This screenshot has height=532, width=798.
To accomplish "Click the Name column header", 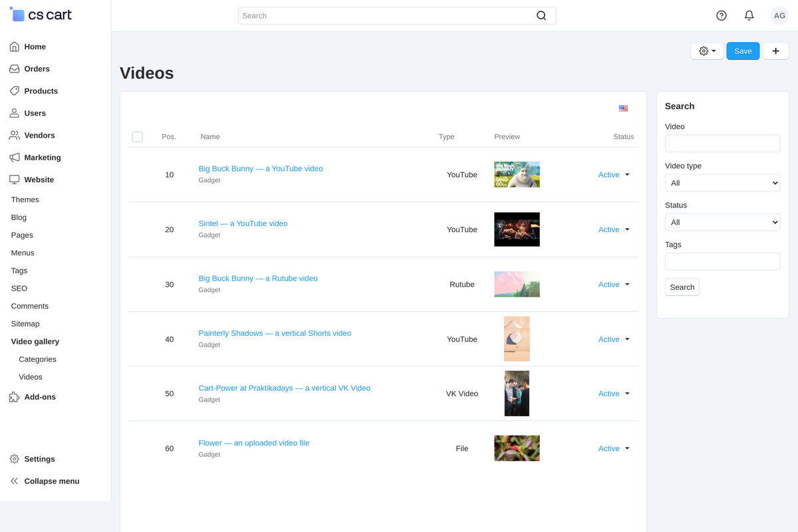I will coord(210,137).
